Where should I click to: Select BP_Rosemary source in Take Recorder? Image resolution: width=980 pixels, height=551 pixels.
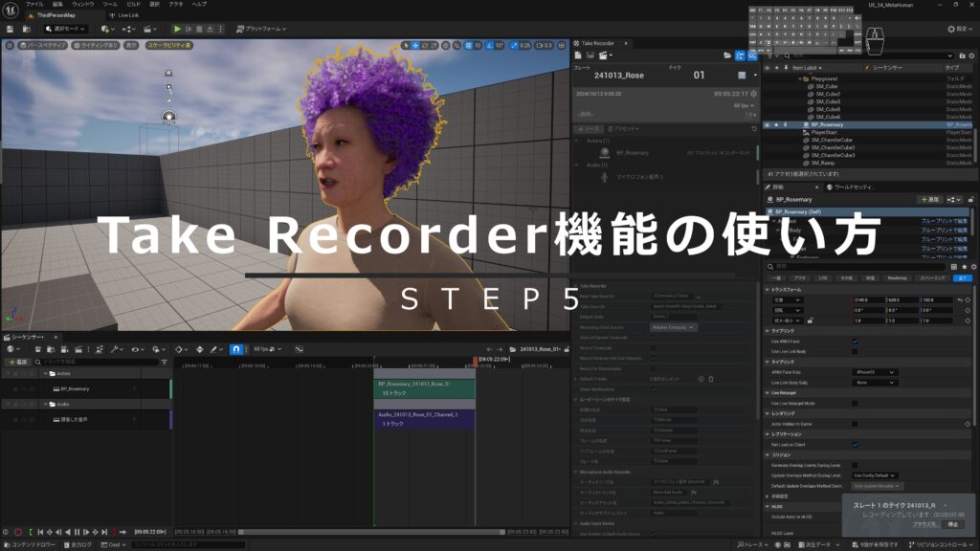pos(666,152)
